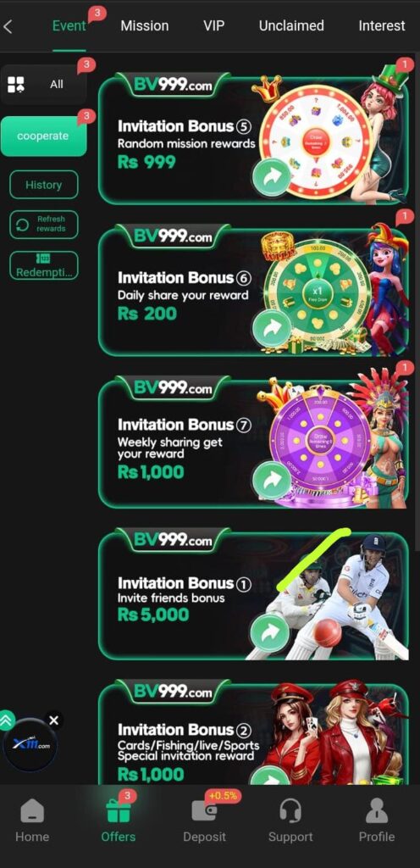Expand the floating widget double-chevron
The width and height of the screenshot is (420, 868).
[x=7, y=721]
